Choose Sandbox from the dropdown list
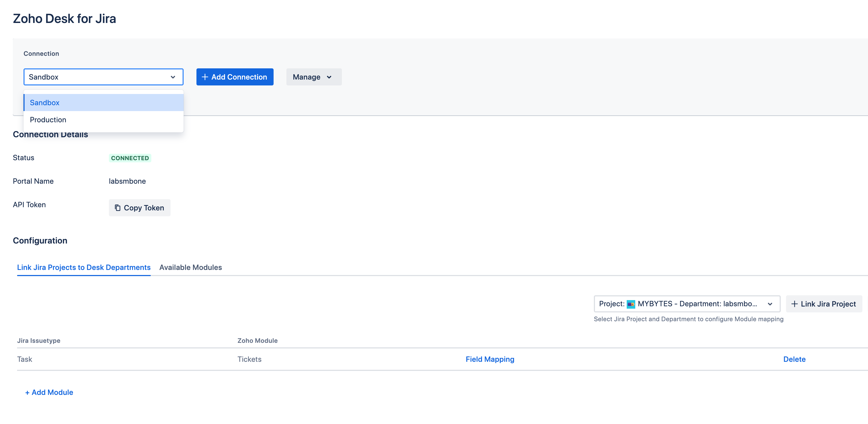Viewport: 868px width, 424px height. tap(45, 103)
